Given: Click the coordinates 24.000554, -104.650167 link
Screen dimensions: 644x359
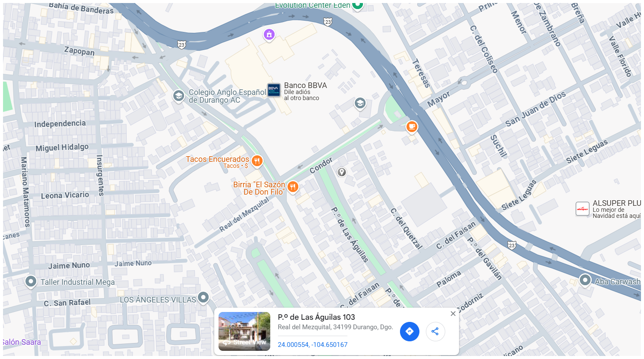Looking at the screenshot, I should pyautogui.click(x=313, y=344).
